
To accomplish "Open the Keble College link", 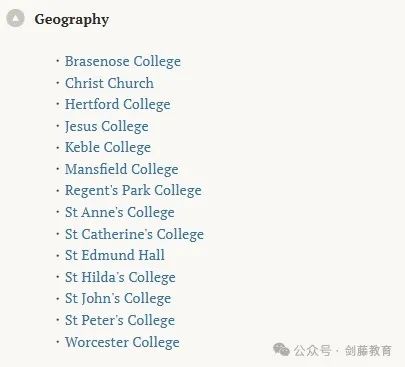I will pos(108,148).
